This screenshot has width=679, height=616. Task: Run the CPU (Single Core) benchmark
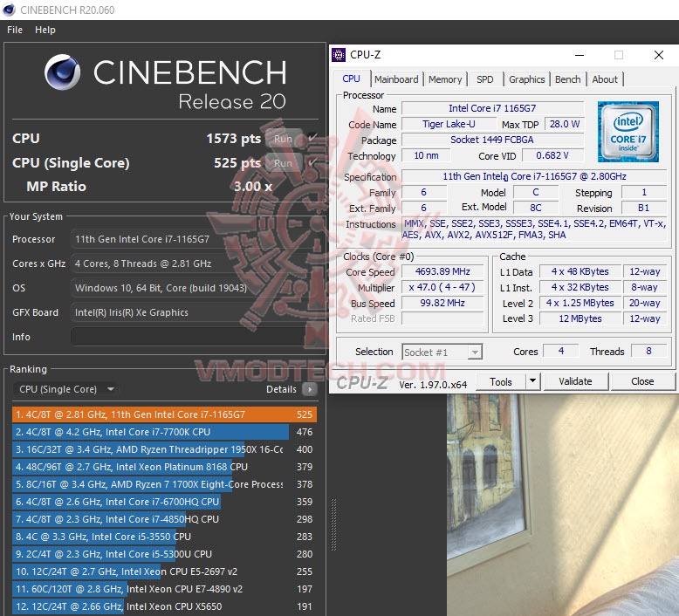283,163
